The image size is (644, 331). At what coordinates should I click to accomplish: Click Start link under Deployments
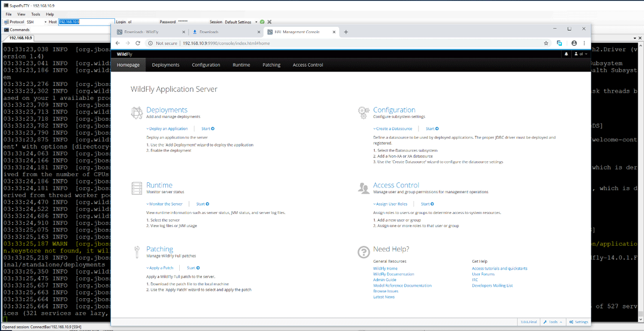208,129
